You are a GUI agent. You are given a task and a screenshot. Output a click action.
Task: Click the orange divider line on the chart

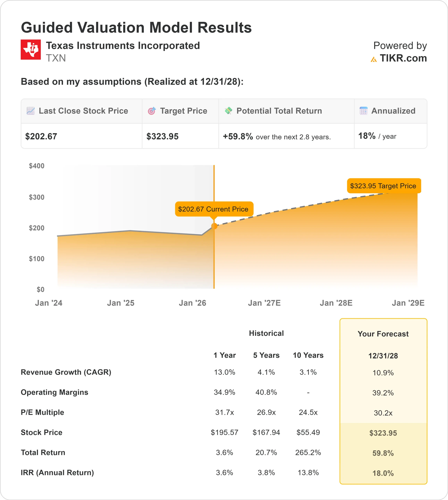point(214,258)
